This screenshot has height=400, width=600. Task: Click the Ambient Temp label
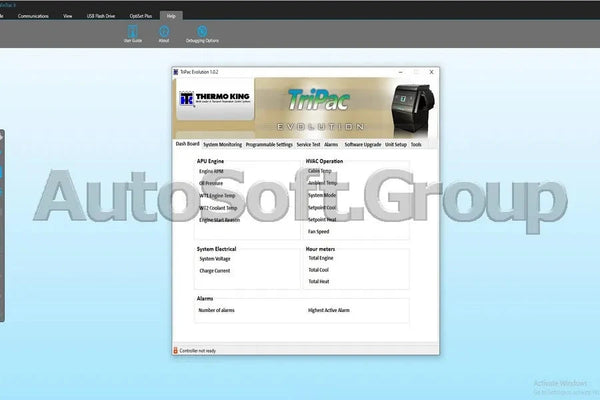[322, 183]
